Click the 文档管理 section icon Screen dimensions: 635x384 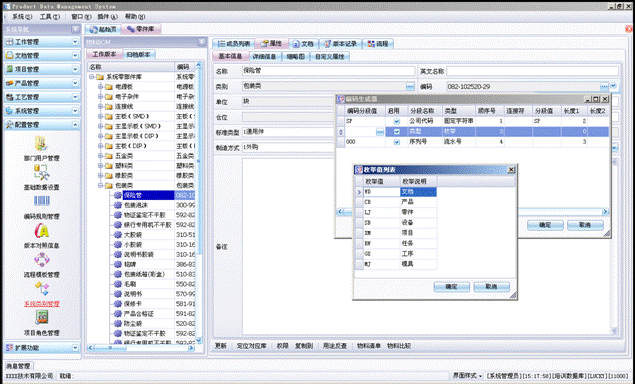(x=9, y=55)
